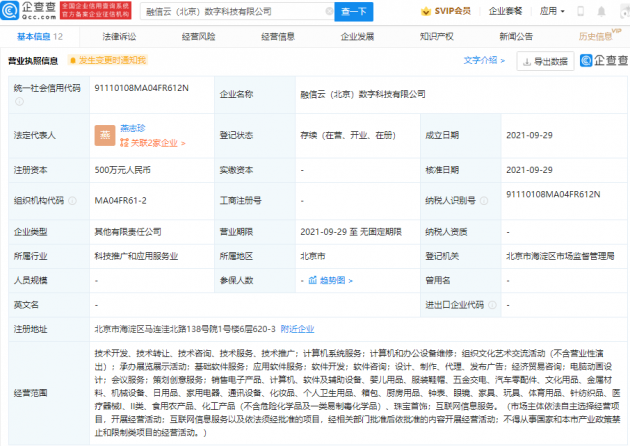Click info icon beside 统一社会信用代码
Image resolution: width=630 pixels, height=446 pixels.
[19, 102]
